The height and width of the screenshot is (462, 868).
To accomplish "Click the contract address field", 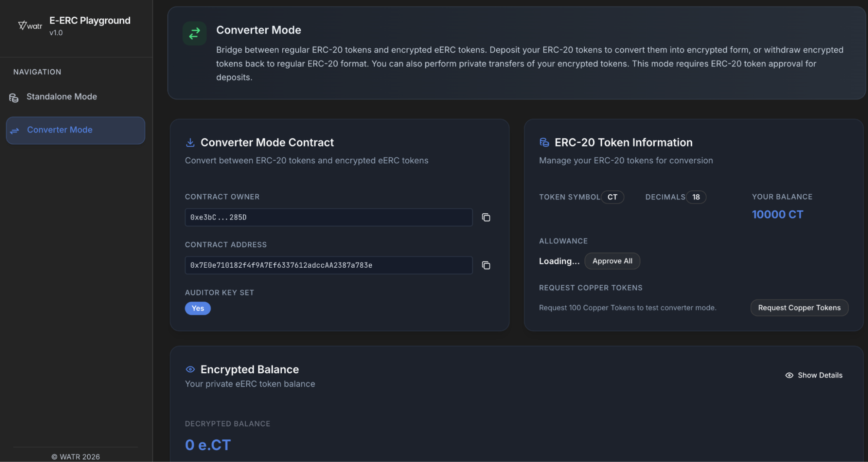I will click(x=328, y=265).
